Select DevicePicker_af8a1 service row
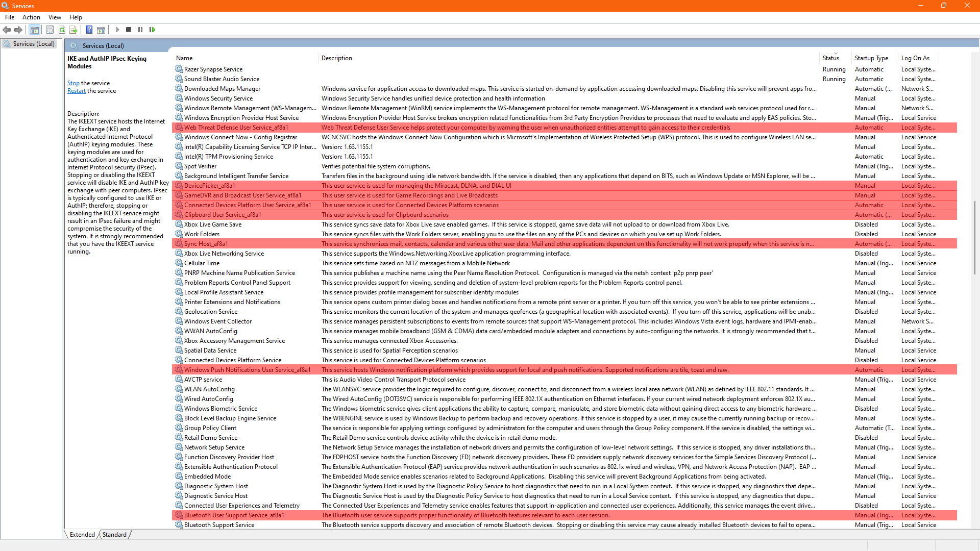980x551 pixels. coord(565,185)
